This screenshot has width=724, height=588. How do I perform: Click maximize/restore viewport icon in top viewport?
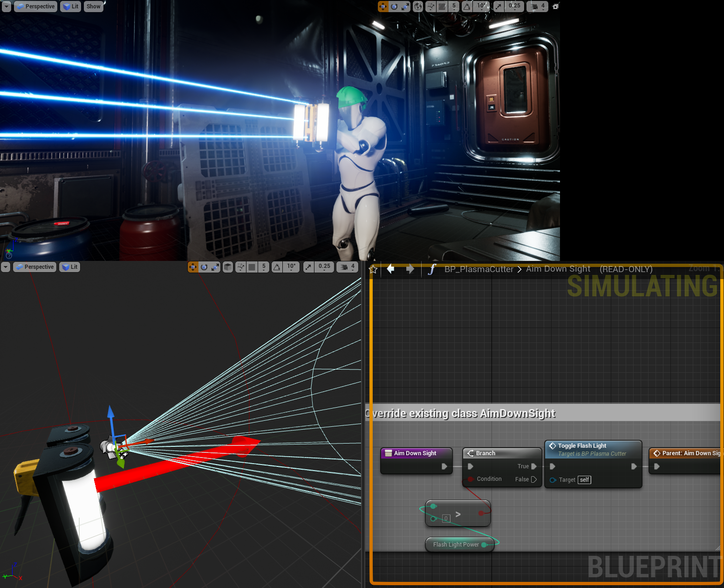click(555, 7)
